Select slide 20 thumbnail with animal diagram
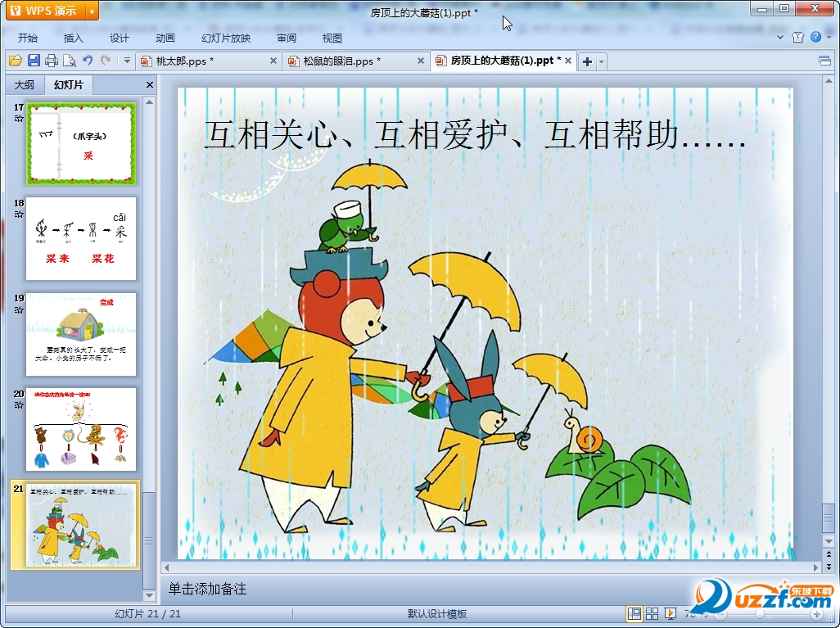Viewport: 840px width, 628px height. [81, 429]
